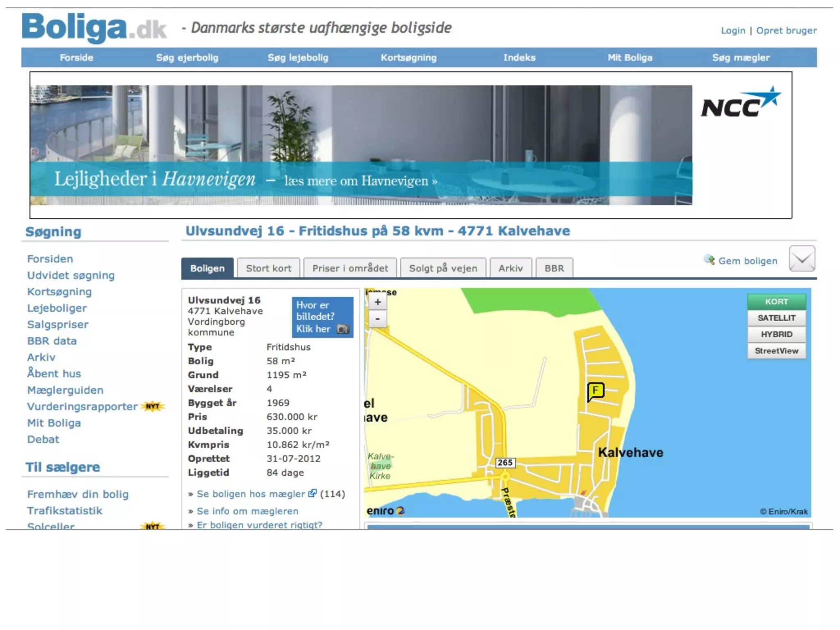Switch map to HYBRID view
This screenshot has height=630, width=840.
(776, 334)
